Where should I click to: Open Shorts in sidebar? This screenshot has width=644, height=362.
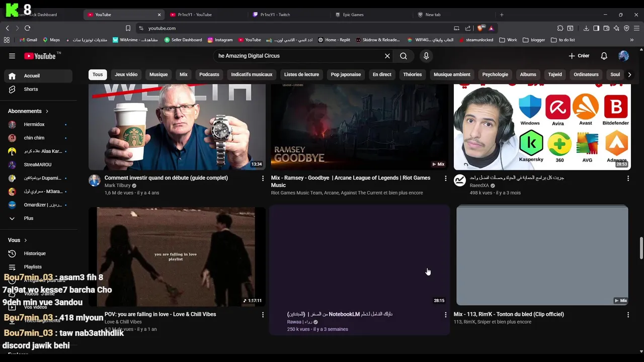pos(38,89)
